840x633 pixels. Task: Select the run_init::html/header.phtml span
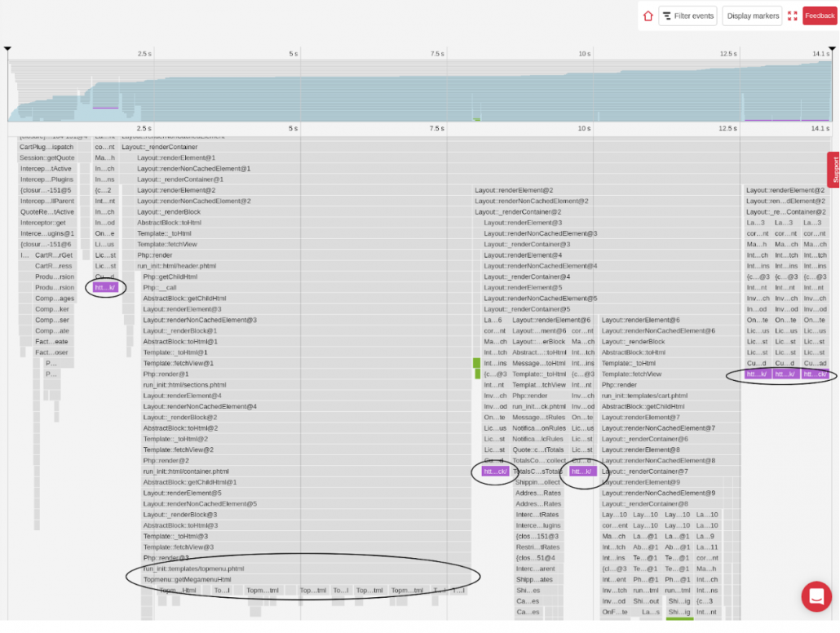tap(176, 266)
